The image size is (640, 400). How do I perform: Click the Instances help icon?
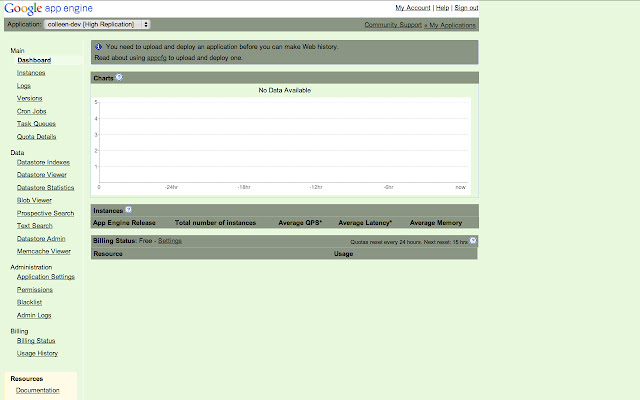click(x=128, y=210)
